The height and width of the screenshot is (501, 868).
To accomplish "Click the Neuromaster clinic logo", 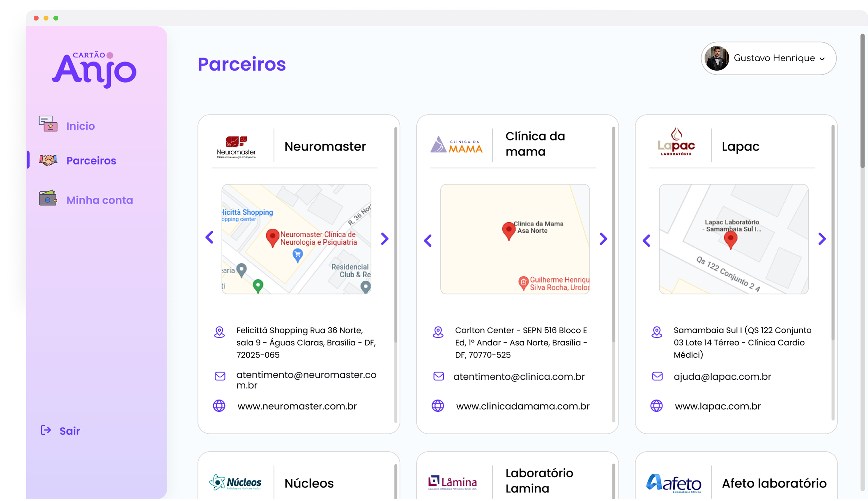I will tap(236, 147).
